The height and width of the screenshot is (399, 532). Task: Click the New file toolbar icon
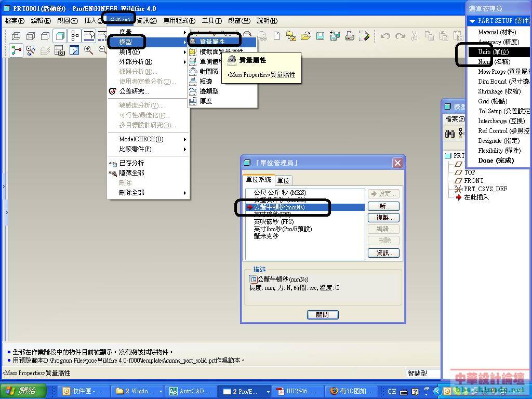(277, 36)
